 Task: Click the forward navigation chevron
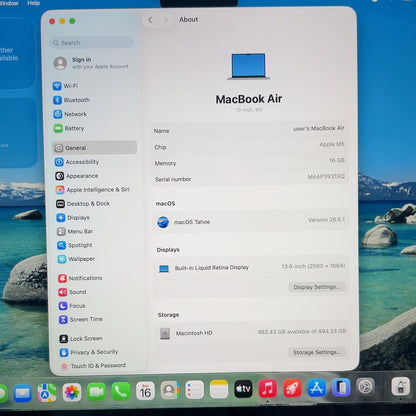pyautogui.click(x=165, y=20)
